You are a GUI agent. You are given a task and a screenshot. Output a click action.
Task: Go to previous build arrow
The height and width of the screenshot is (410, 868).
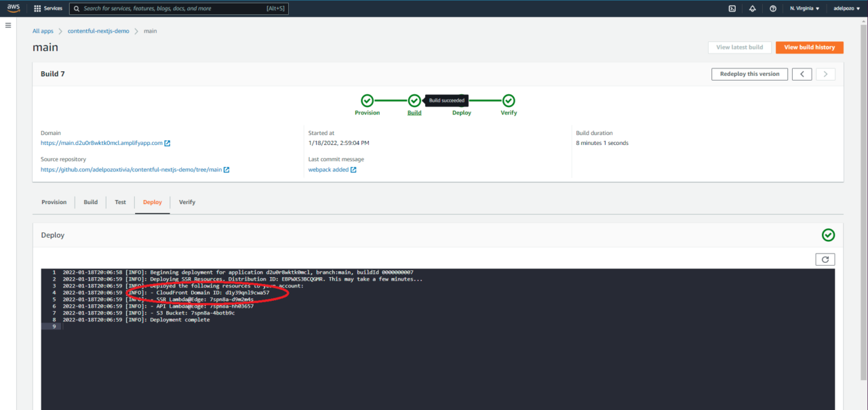(802, 74)
